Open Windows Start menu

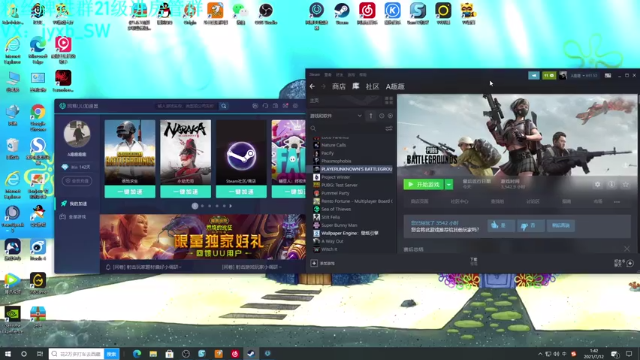tap(8, 354)
